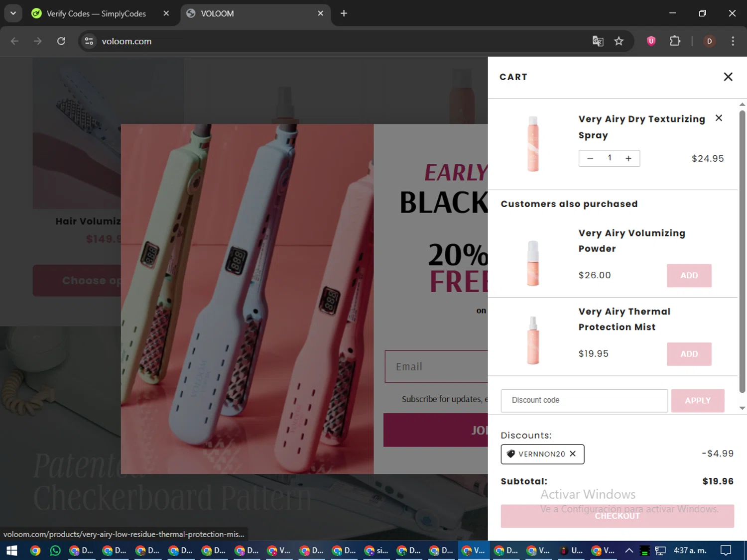Switch to the taskbar window labeled U...

[571, 551]
